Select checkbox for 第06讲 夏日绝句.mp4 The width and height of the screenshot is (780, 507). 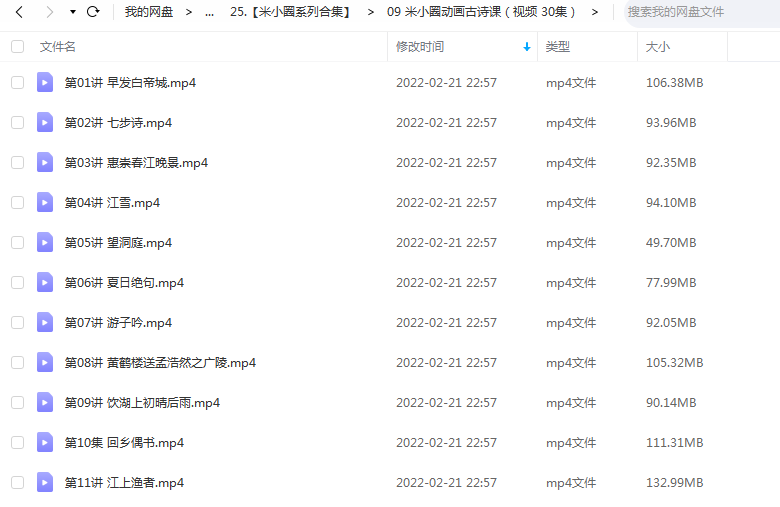click(x=17, y=283)
